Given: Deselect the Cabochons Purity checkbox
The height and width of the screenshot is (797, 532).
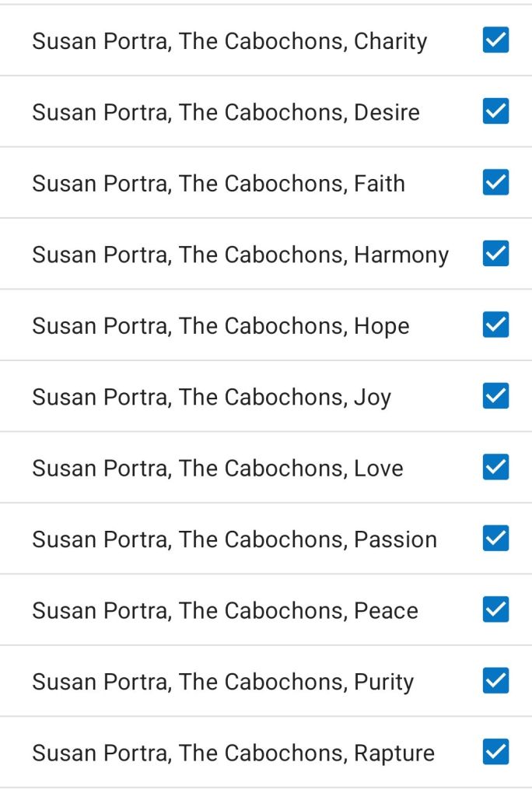Looking at the screenshot, I should click(495, 681).
